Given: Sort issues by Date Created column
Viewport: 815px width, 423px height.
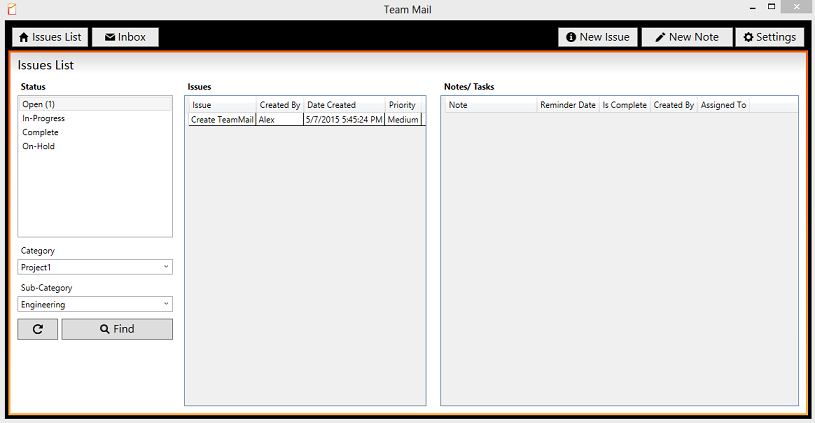Looking at the screenshot, I should (x=344, y=104).
